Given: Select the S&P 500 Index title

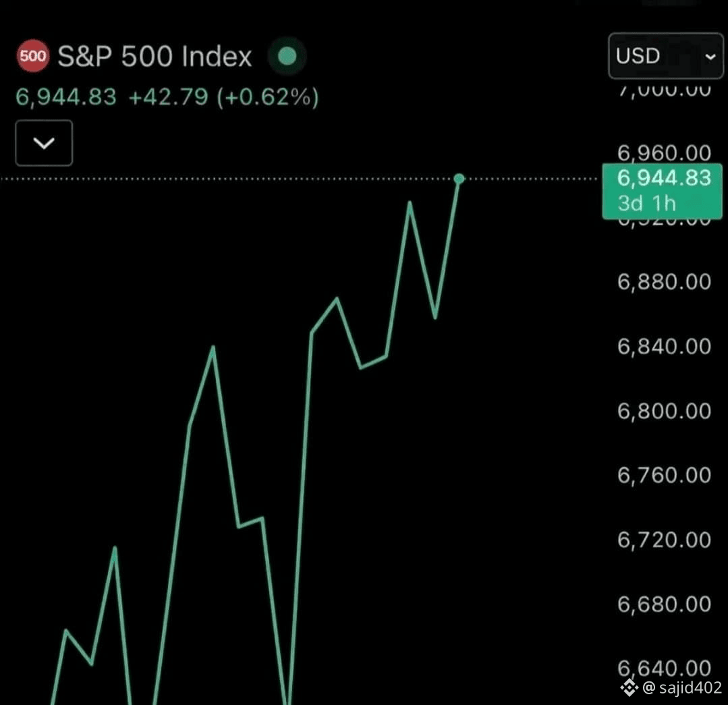Looking at the screenshot, I should pos(154,56).
